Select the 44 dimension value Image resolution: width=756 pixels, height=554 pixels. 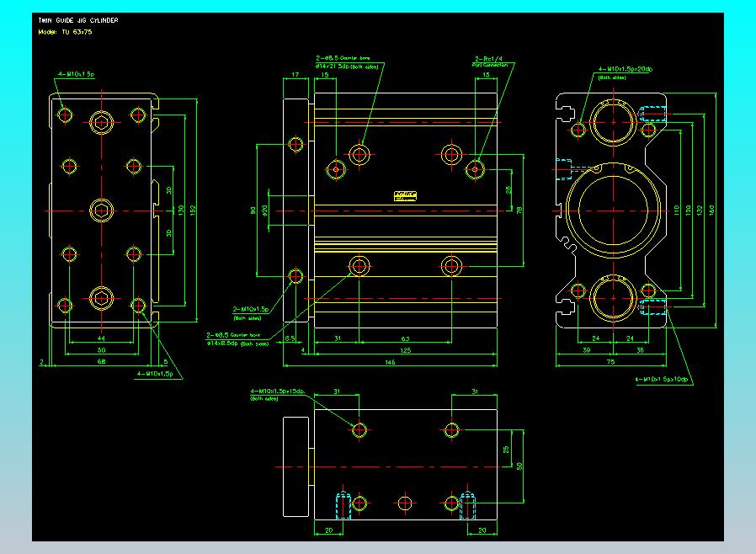101,338
